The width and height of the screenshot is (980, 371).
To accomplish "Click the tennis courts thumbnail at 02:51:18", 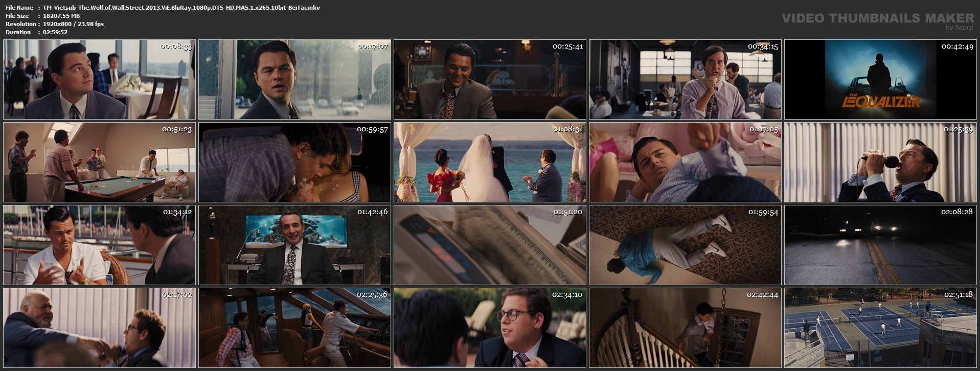I will coord(880,328).
